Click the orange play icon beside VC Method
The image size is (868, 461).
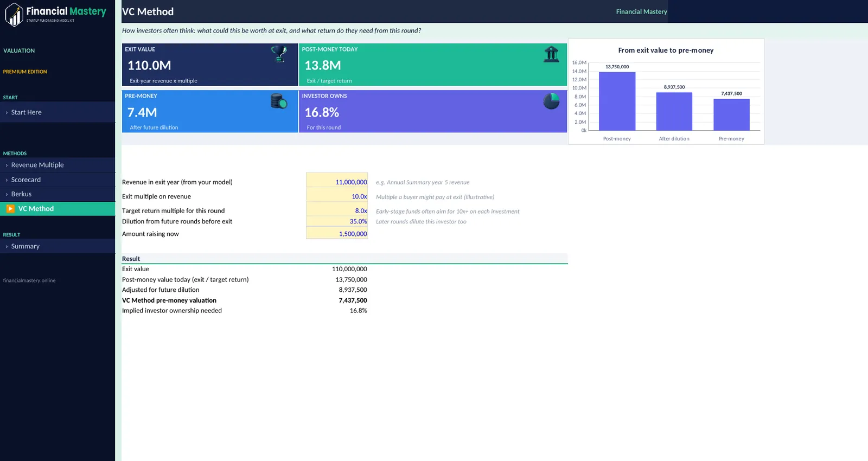[x=10, y=209]
